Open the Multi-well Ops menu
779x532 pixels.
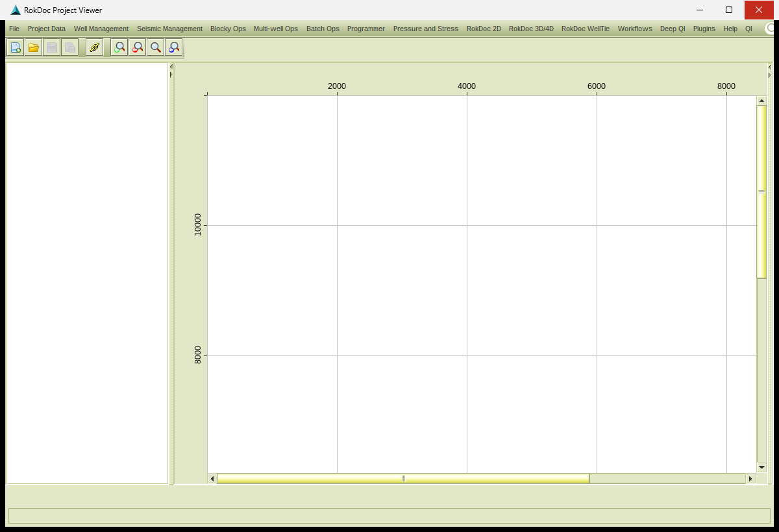(276, 29)
